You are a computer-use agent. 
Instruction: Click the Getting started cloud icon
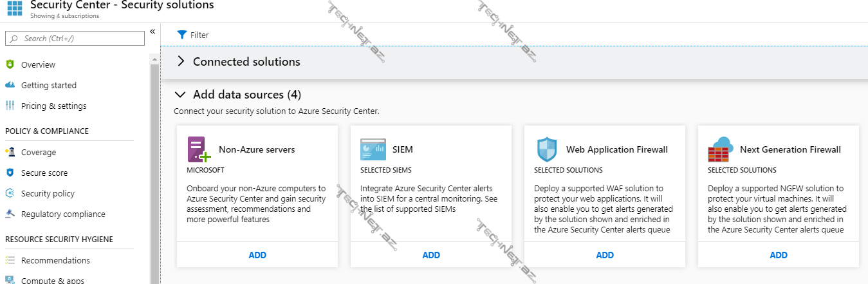pyautogui.click(x=10, y=85)
